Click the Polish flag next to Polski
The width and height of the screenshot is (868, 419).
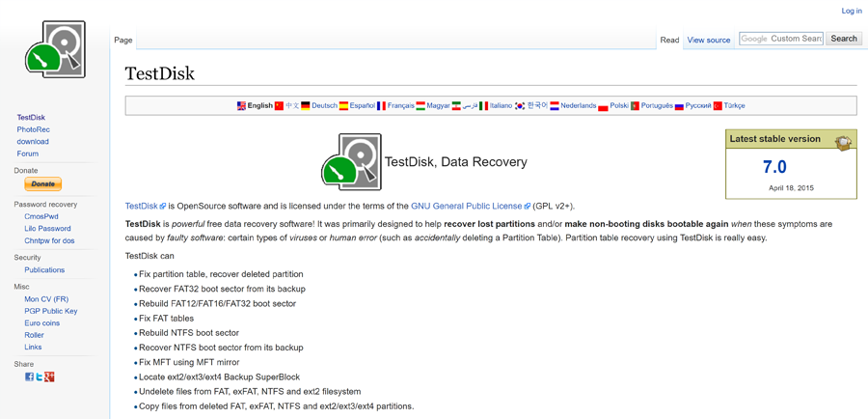point(604,105)
